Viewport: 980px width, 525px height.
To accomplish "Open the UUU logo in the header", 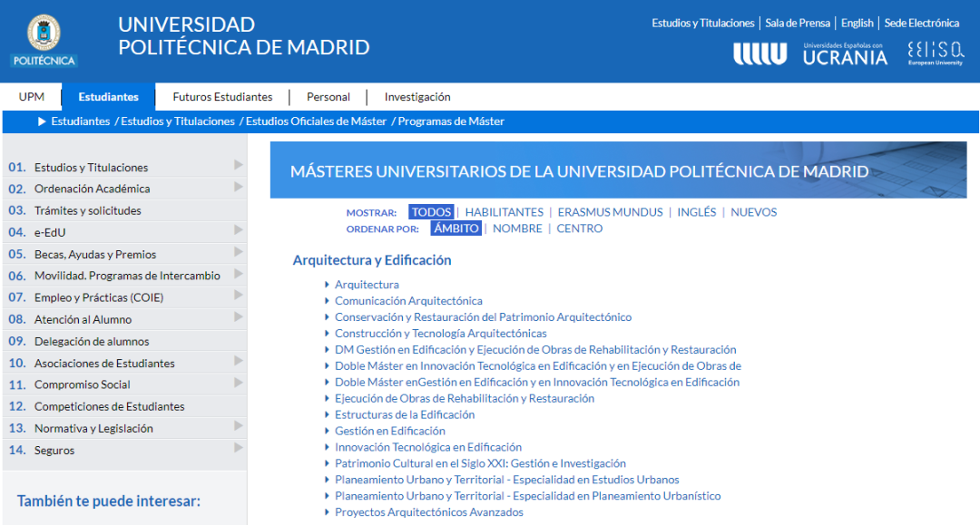I will (760, 54).
